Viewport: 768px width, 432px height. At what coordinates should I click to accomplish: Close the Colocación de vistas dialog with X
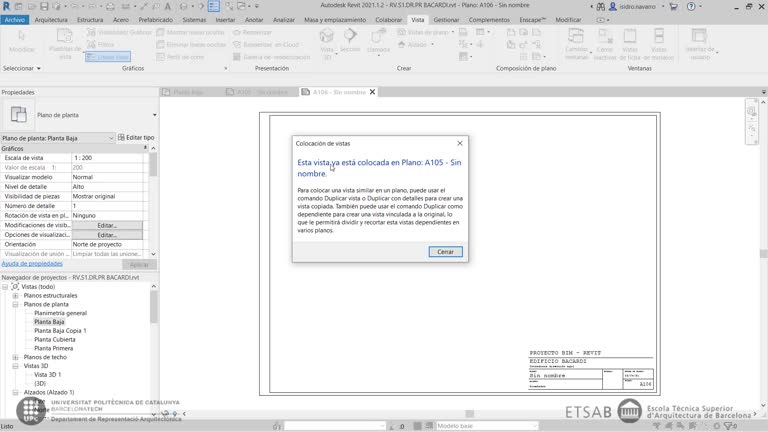pyautogui.click(x=460, y=143)
